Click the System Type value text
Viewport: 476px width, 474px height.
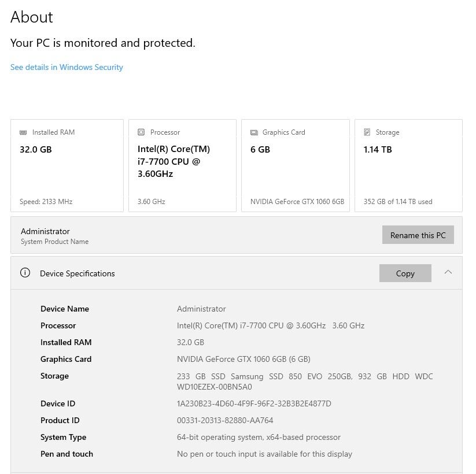(259, 437)
